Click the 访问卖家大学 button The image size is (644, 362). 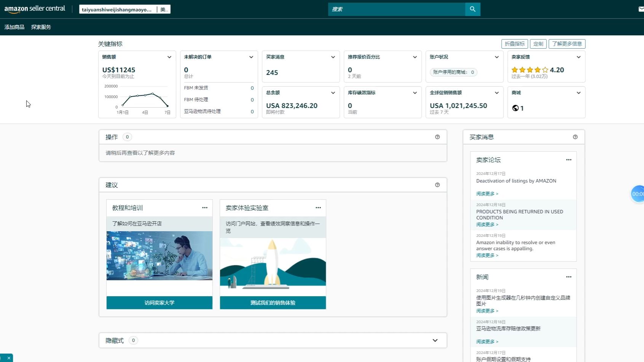pyautogui.click(x=159, y=303)
